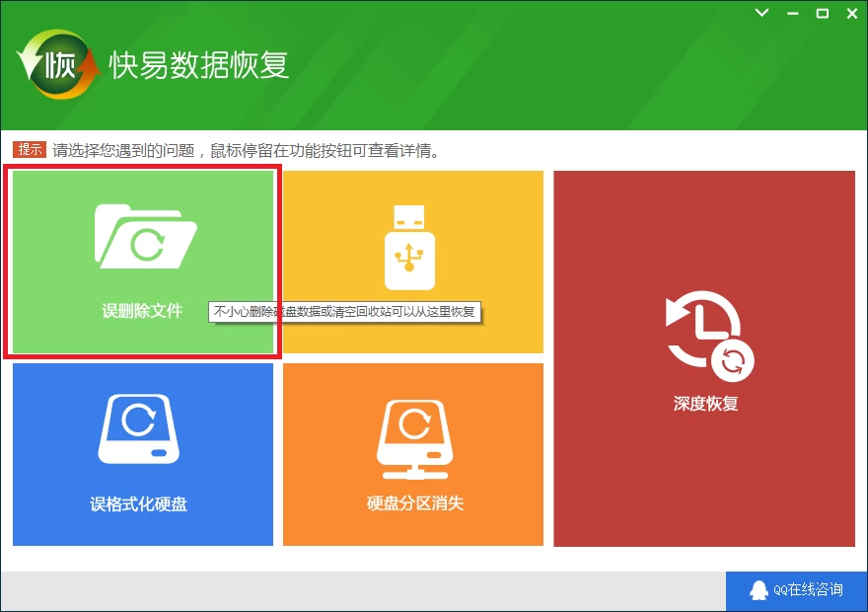Select the 深度恢复 label
Image resolution: width=868 pixels, height=612 pixels.
pos(704,403)
